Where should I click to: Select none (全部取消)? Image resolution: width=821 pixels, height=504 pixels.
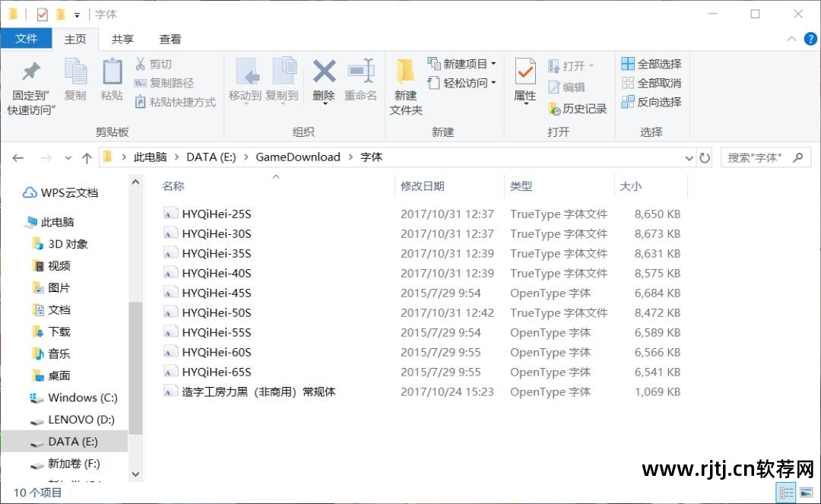click(651, 83)
